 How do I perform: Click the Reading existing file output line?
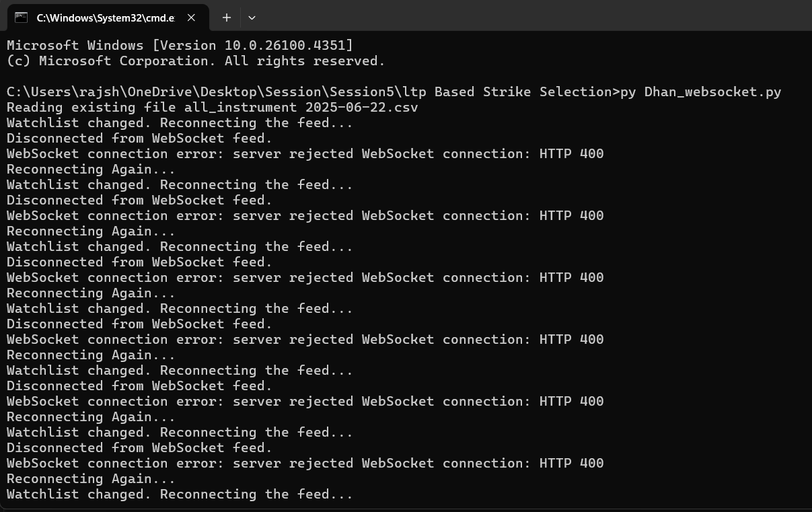[x=213, y=108]
